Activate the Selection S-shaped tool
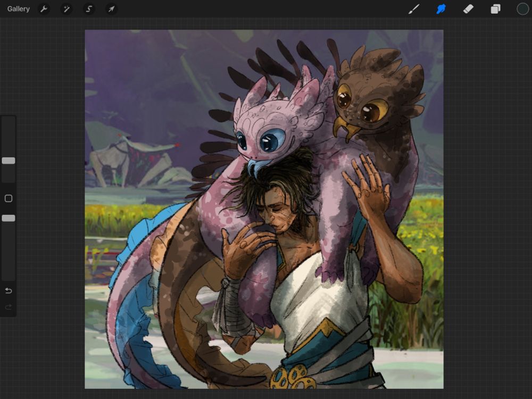 pyautogui.click(x=89, y=9)
